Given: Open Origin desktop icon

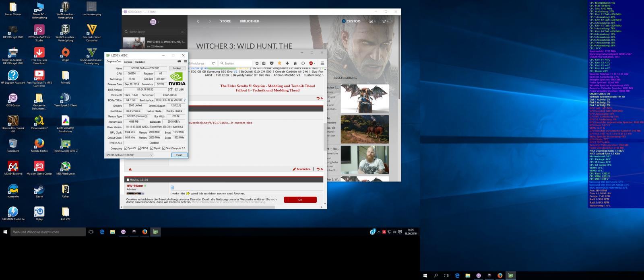Looking at the screenshot, I should point(65,54).
